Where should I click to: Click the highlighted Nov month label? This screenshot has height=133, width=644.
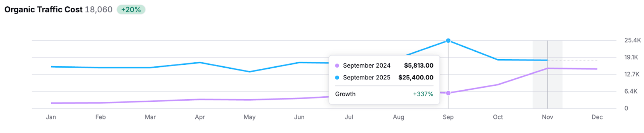[547, 117]
